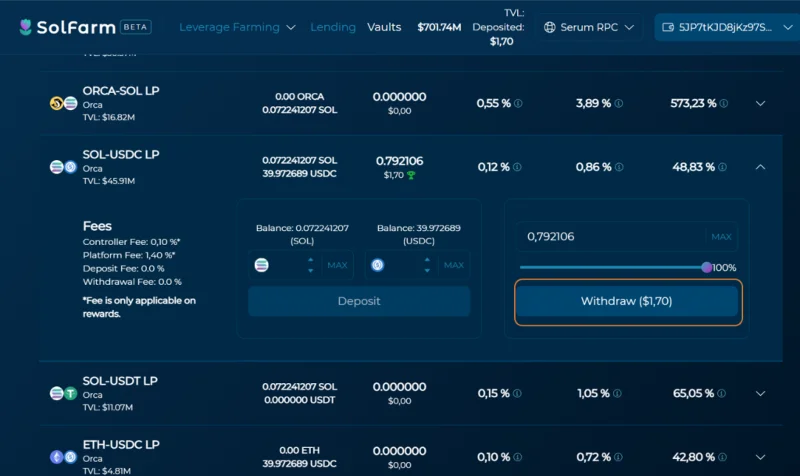Click the SOL-USDC LP token pair icon
The image size is (800, 476).
click(x=63, y=167)
